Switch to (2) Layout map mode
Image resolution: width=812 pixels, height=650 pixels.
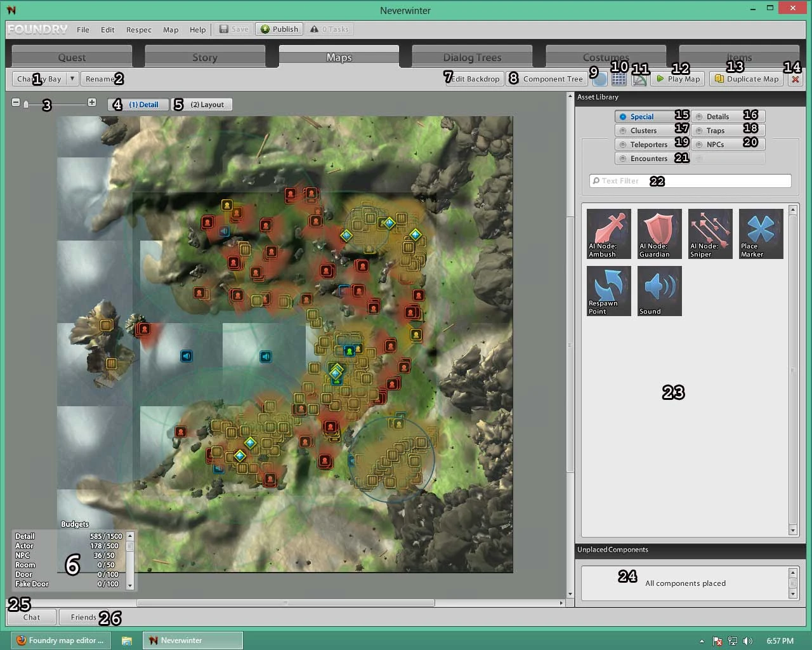202,105
